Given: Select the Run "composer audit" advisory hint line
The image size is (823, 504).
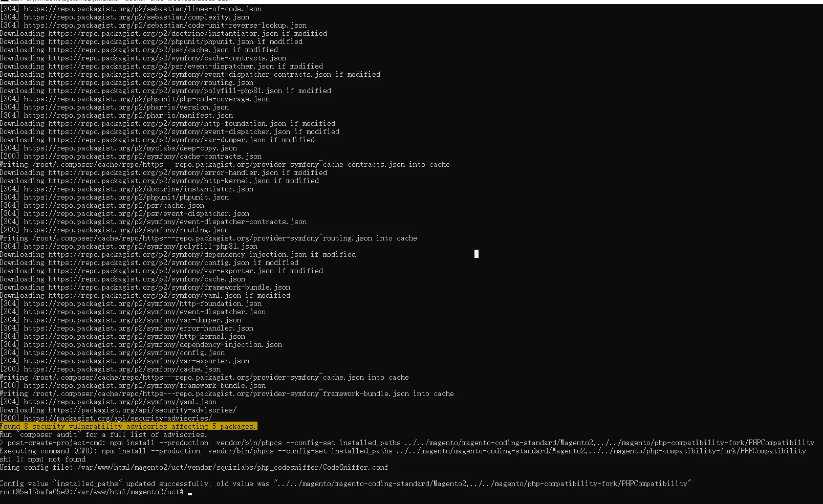Looking at the screenshot, I should (103, 434).
